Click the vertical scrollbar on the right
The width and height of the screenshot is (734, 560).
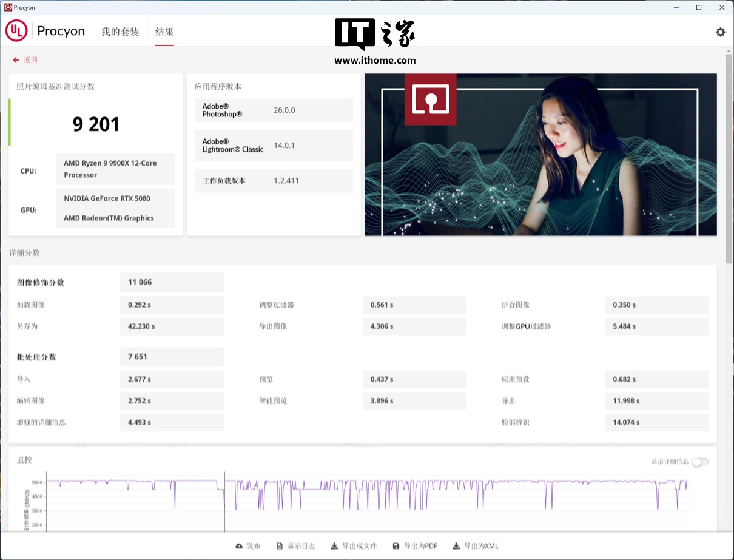729,158
